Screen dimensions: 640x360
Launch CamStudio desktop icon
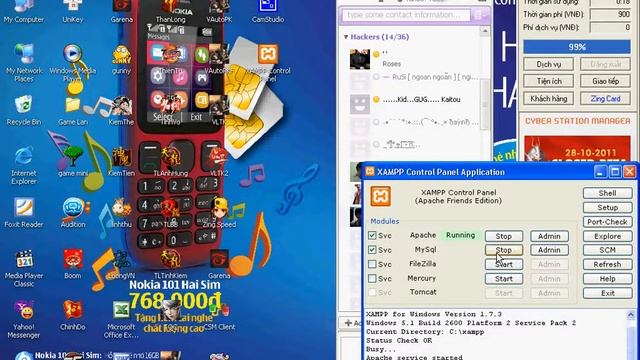click(x=268, y=11)
